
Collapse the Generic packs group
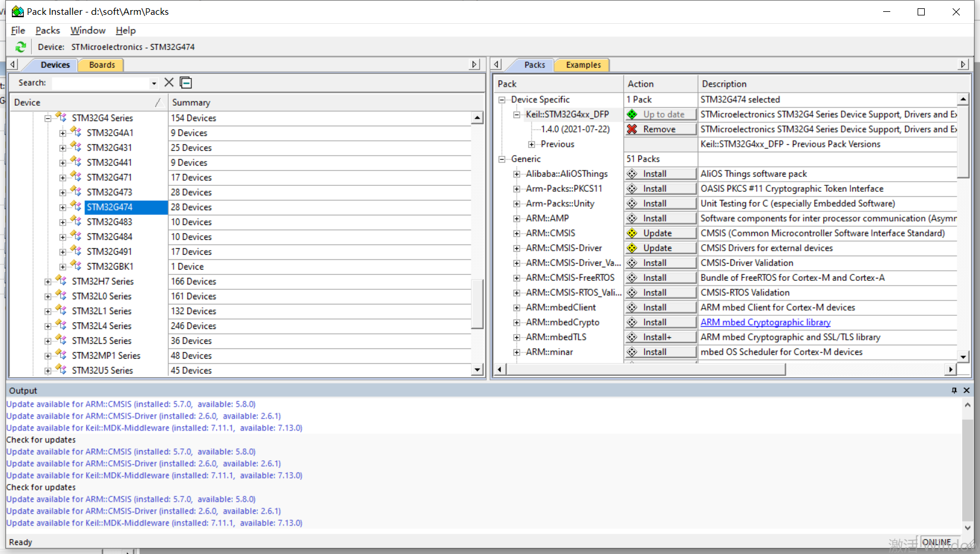[x=502, y=159]
